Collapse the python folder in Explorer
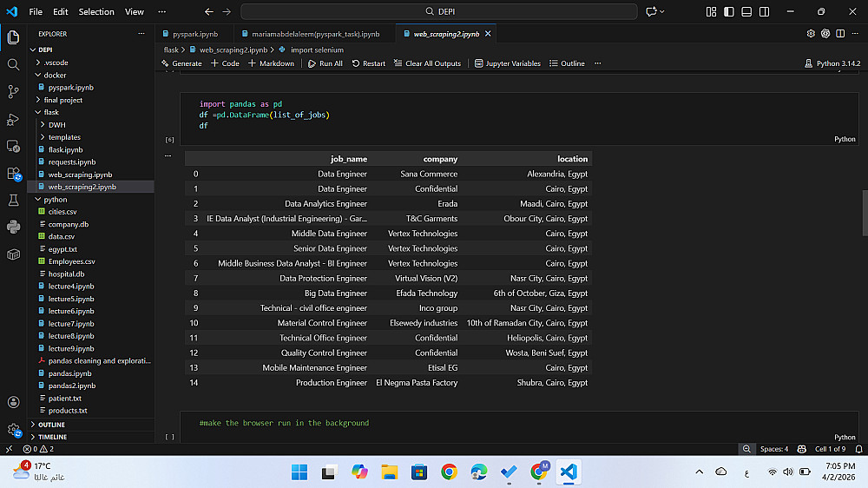The height and width of the screenshot is (488, 868). coord(56,200)
